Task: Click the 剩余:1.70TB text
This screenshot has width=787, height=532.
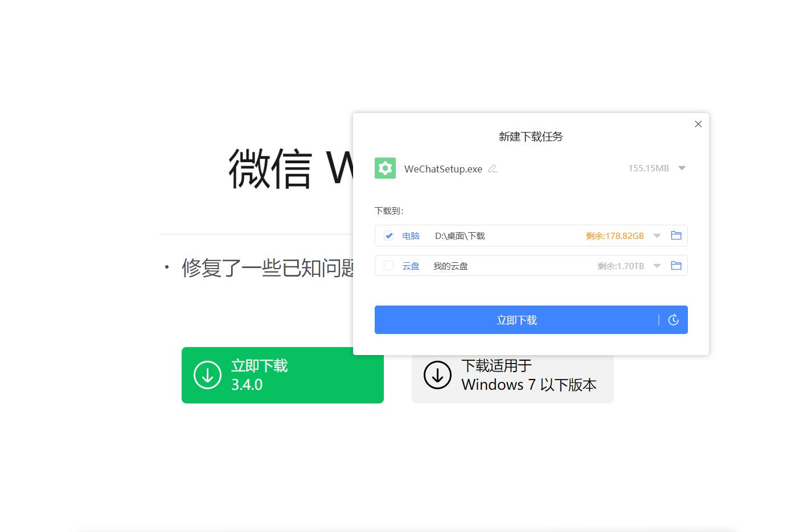Action: click(x=621, y=266)
